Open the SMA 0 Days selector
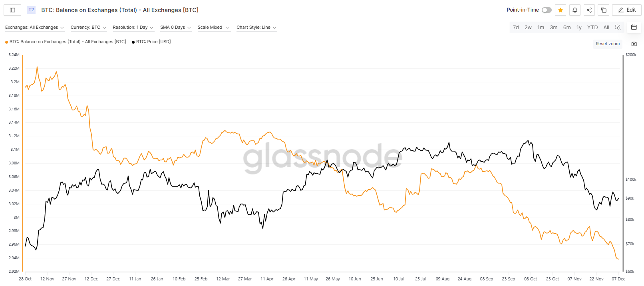644x286 pixels. click(x=175, y=28)
